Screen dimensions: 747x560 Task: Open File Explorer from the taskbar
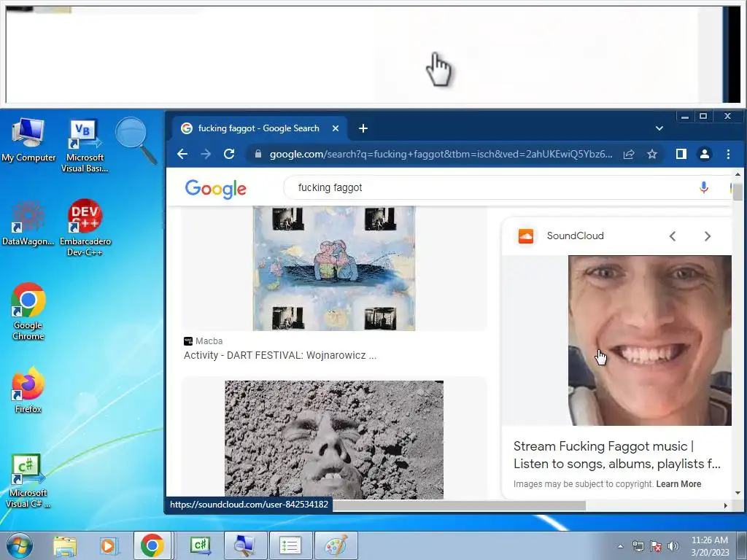click(65, 545)
